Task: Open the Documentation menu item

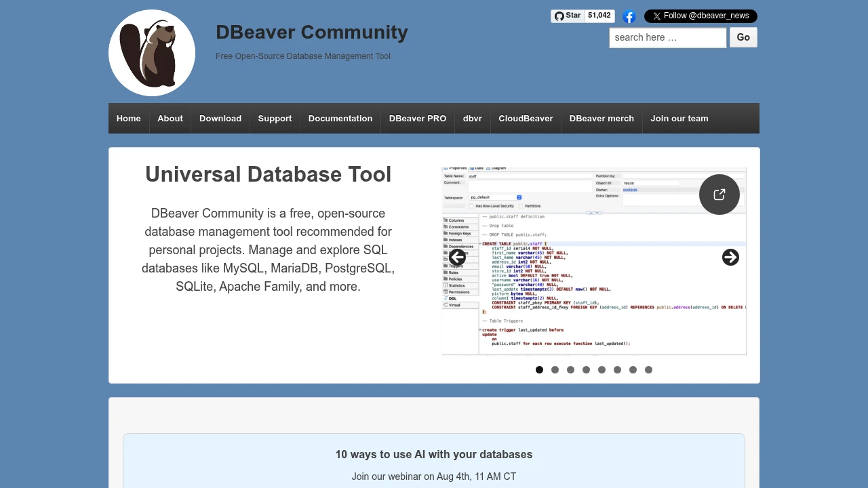Action: pos(340,119)
